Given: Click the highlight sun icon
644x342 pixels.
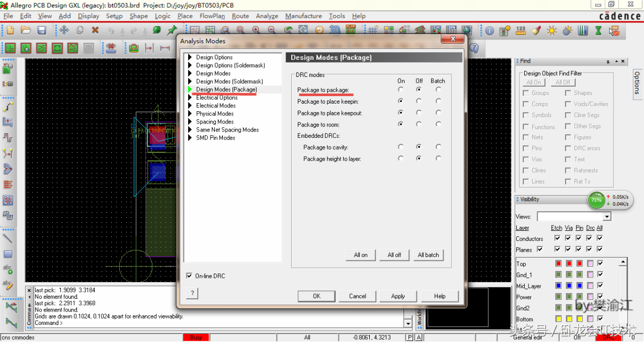Looking at the screenshot, I should 552,30.
